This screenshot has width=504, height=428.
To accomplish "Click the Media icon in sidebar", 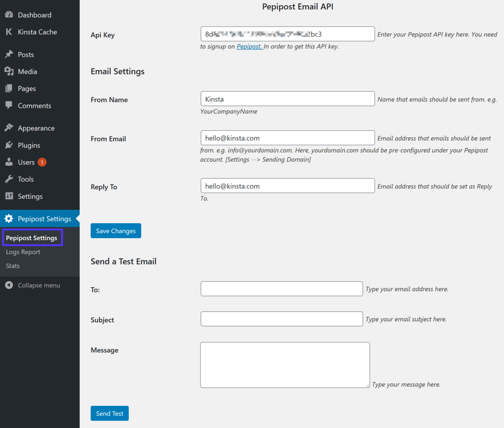I will (x=9, y=72).
